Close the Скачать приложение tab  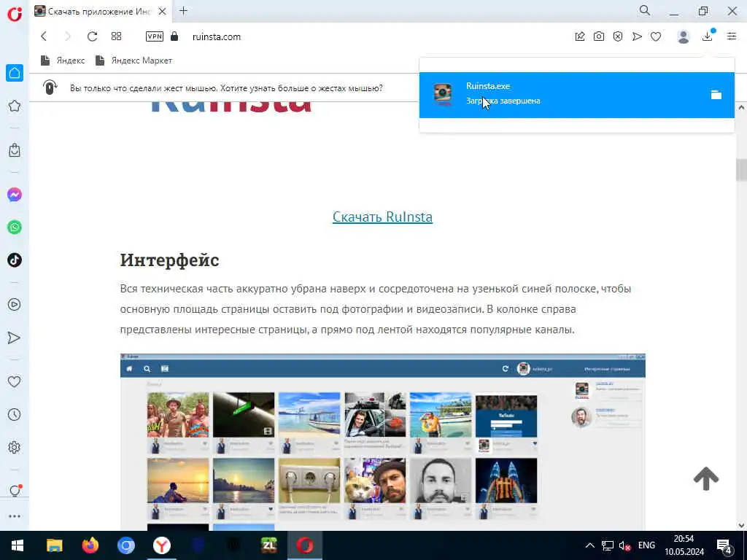[x=163, y=11]
